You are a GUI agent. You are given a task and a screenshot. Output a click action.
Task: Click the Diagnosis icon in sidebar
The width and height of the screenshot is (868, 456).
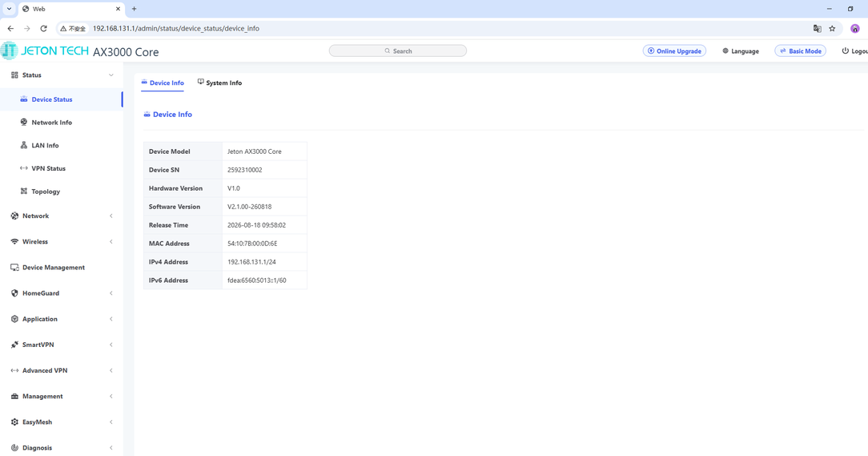[x=14, y=448]
